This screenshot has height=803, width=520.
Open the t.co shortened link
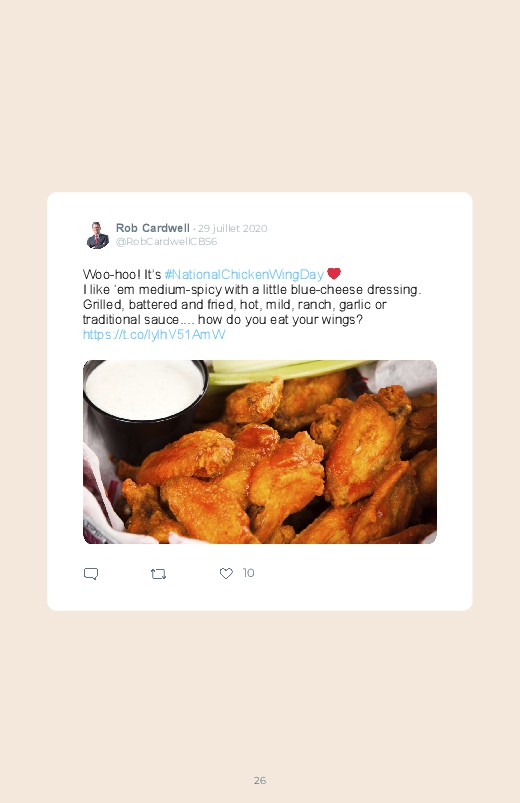tap(154, 334)
